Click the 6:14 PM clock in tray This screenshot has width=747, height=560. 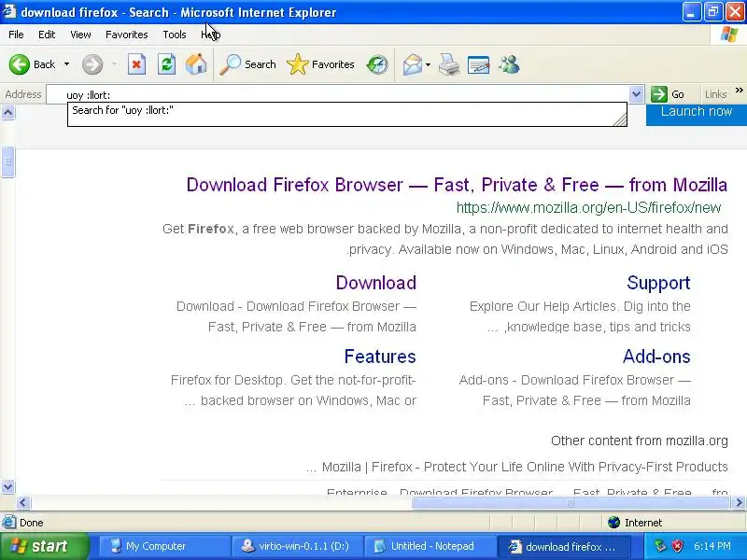click(x=712, y=546)
